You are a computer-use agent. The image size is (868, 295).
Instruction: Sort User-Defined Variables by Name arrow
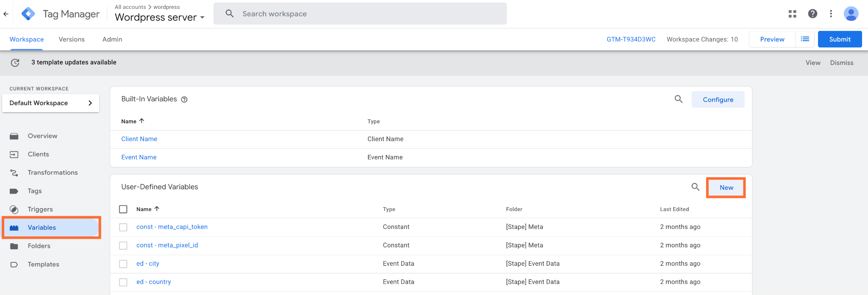coord(157,209)
